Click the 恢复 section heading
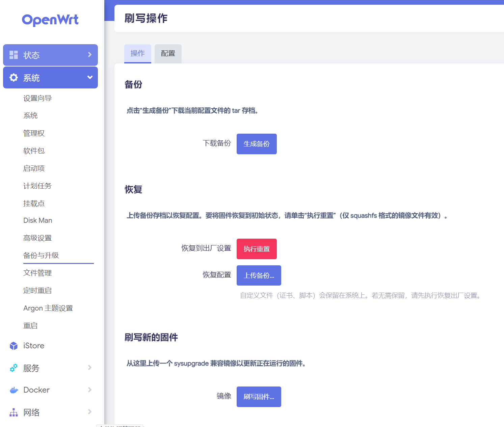 (133, 189)
